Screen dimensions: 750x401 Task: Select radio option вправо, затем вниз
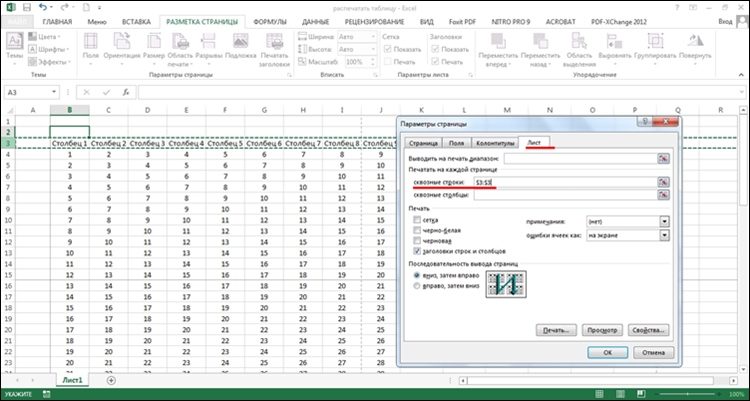pos(417,286)
